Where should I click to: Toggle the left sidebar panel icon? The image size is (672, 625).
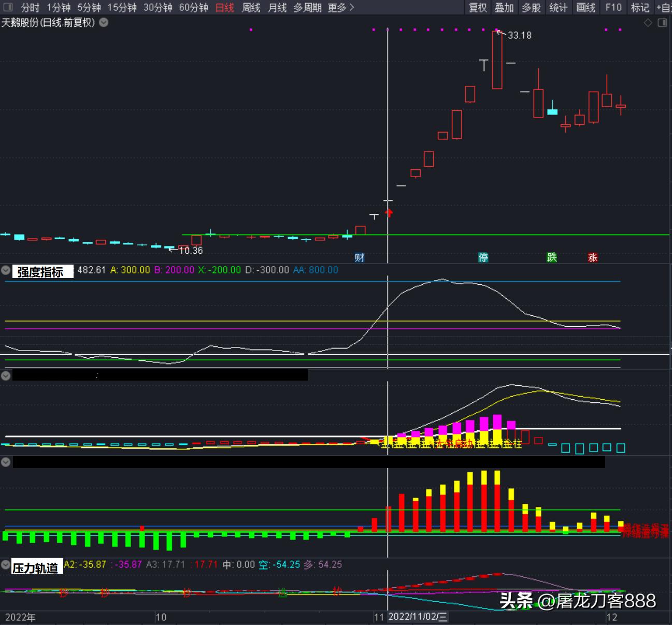[x=8, y=7]
